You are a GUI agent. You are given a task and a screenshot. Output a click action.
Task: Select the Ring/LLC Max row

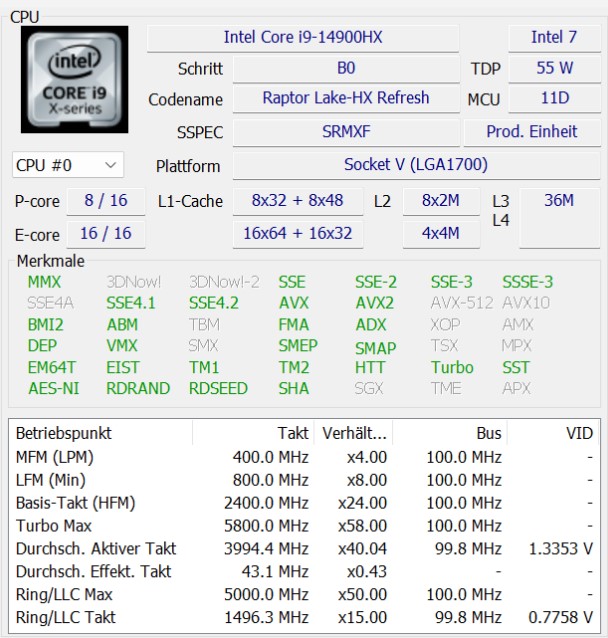(304, 595)
